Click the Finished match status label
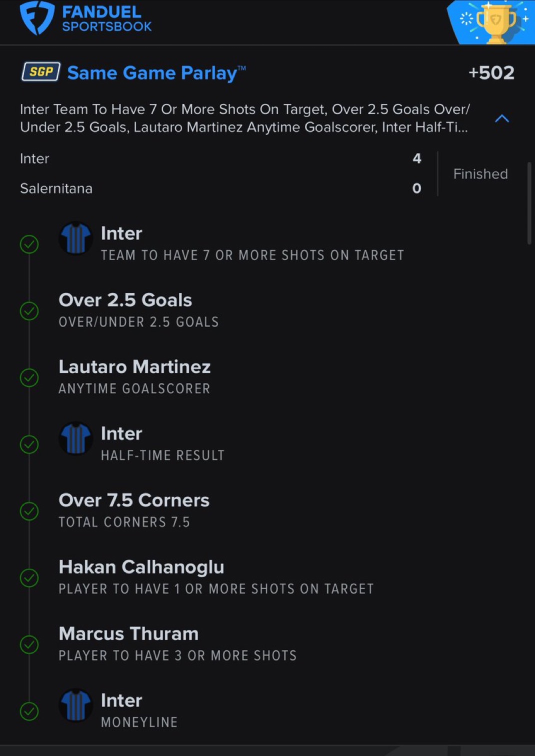Screen dimensions: 535x756 coord(480,174)
